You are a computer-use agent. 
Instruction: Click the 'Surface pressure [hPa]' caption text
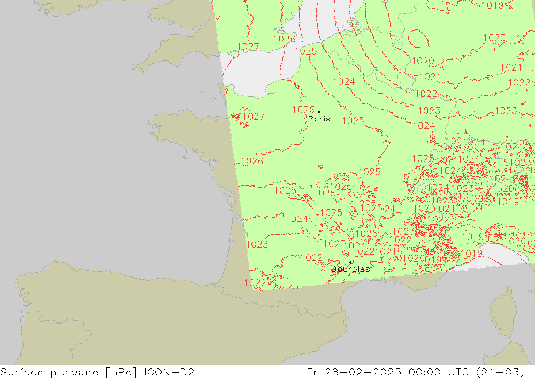(68, 372)
